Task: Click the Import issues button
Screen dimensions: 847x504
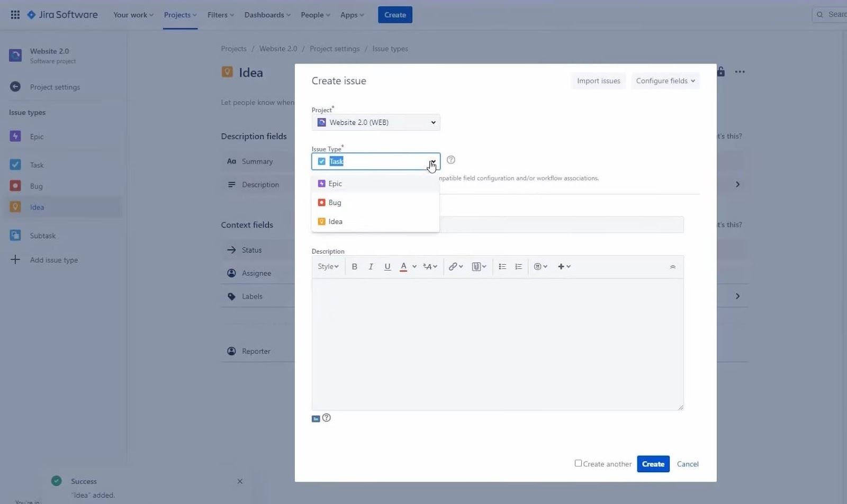Action: tap(598, 80)
